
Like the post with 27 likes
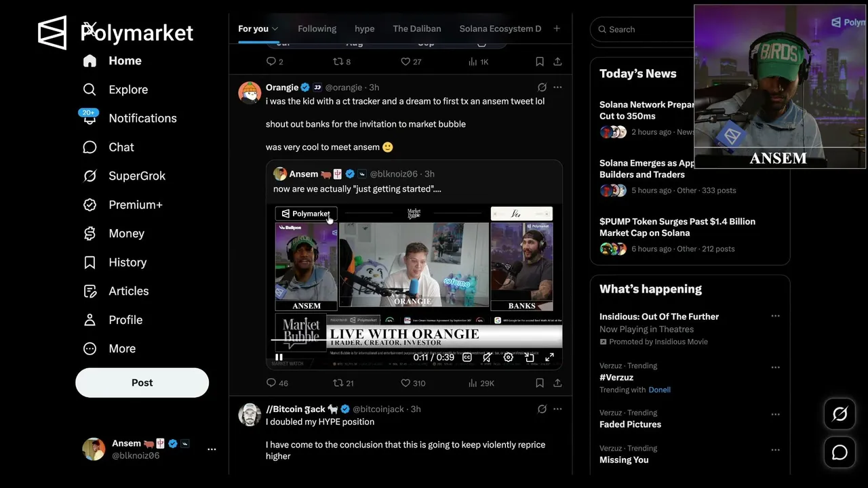(411, 62)
